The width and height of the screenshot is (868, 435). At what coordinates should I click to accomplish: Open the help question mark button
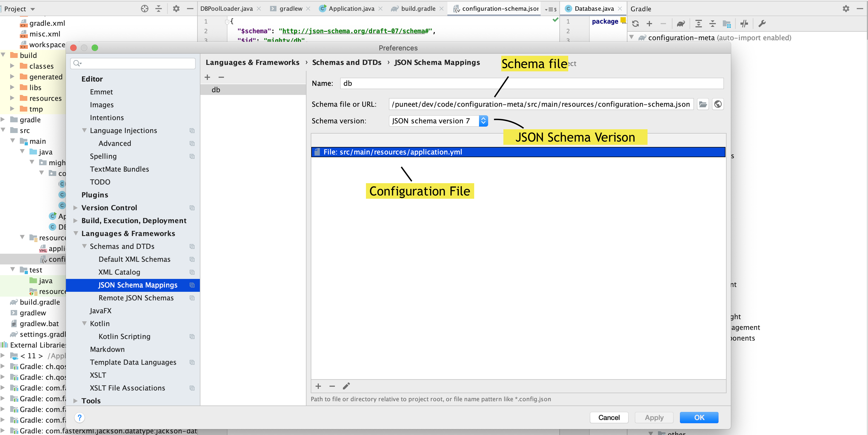tap(80, 418)
